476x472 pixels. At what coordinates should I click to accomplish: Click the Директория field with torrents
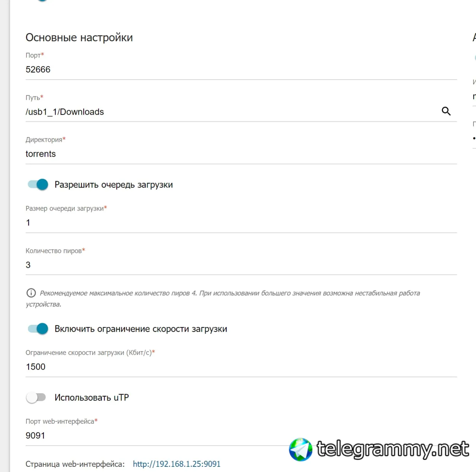(241, 154)
